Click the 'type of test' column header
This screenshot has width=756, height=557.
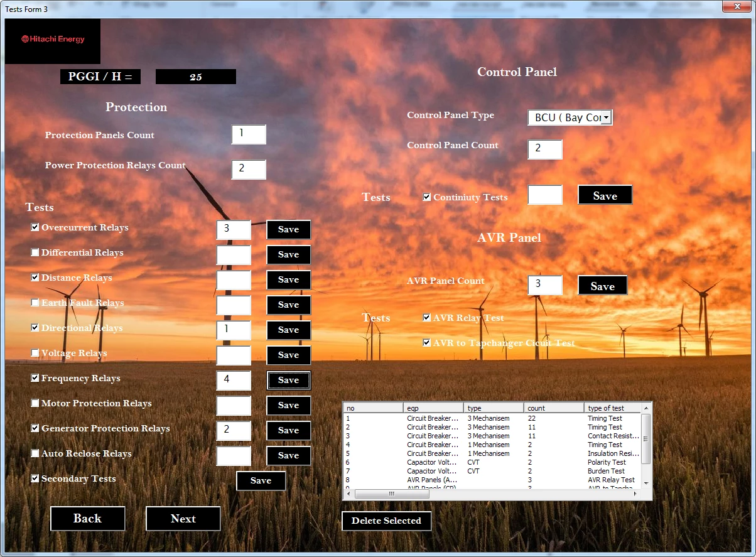(x=612, y=408)
